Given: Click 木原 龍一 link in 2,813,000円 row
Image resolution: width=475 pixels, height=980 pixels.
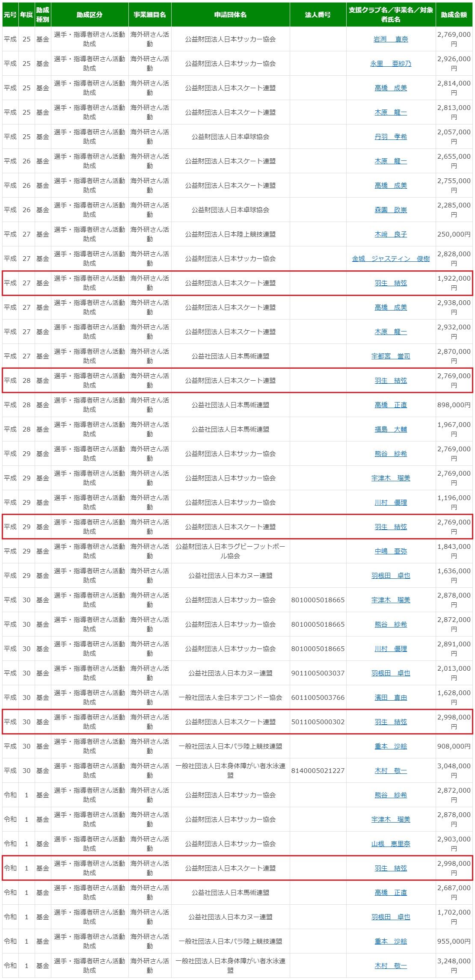Looking at the screenshot, I should [391, 112].
